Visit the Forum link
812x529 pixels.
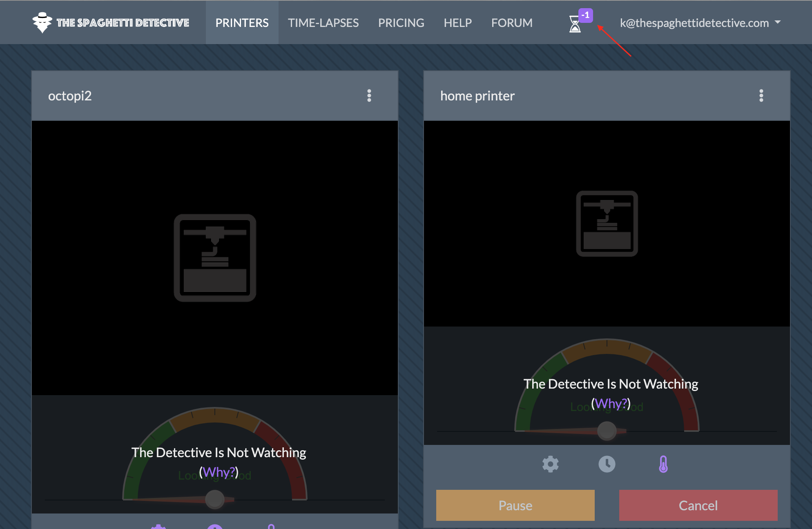point(512,23)
